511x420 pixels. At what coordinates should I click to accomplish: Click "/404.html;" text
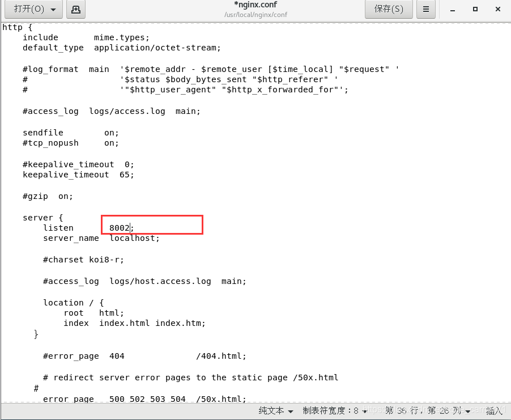221,356
